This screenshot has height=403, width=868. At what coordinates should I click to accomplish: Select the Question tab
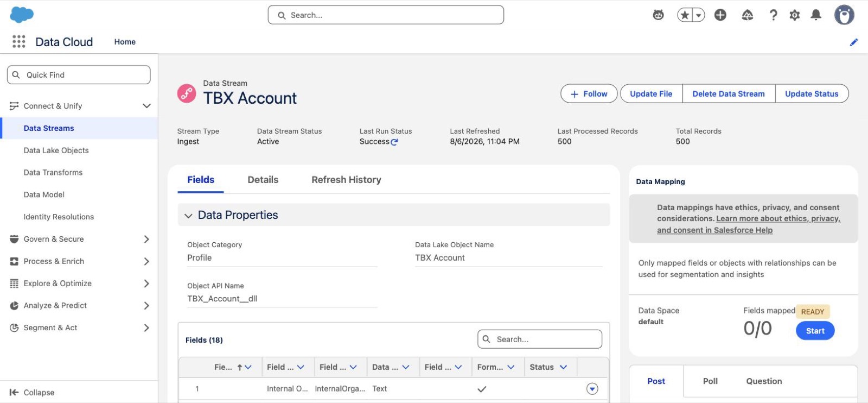point(764,381)
